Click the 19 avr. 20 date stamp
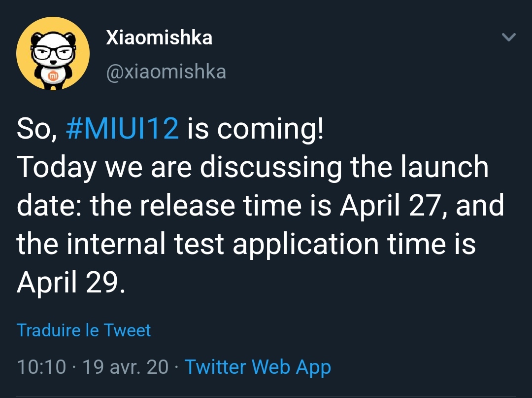The image size is (532, 398). click(x=125, y=367)
